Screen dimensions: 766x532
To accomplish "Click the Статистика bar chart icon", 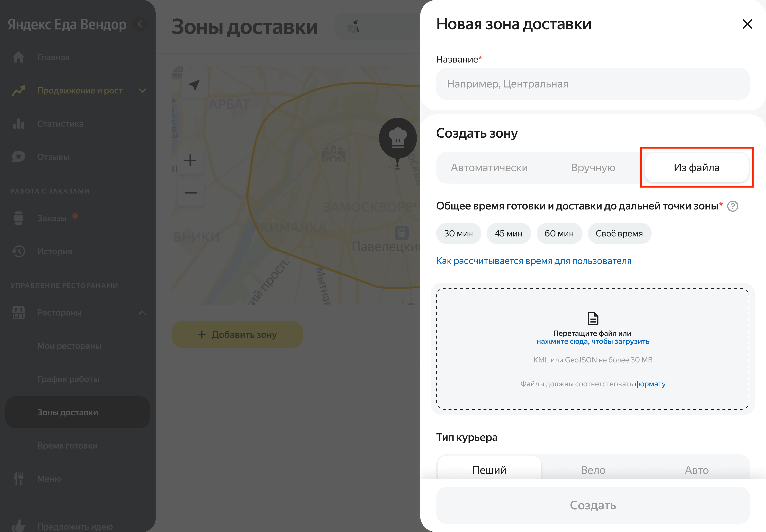I will coord(19,124).
